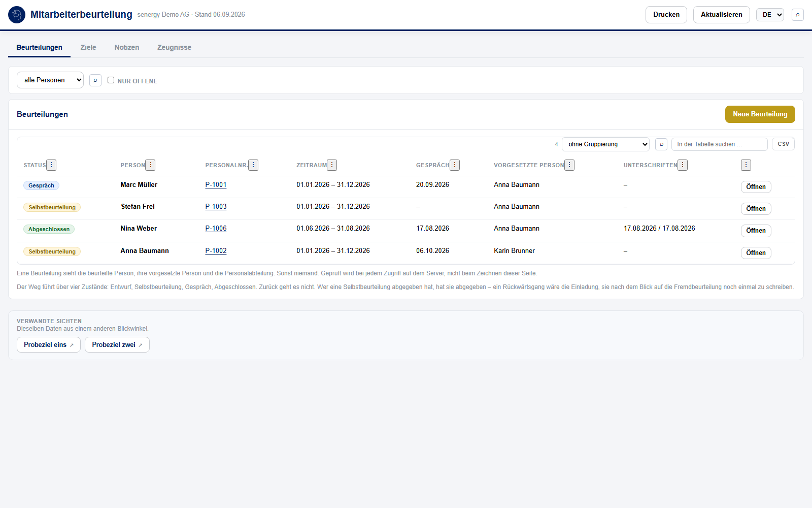Click the Gespräch status badge
Screen dimensions: 812x508
[41, 186]
